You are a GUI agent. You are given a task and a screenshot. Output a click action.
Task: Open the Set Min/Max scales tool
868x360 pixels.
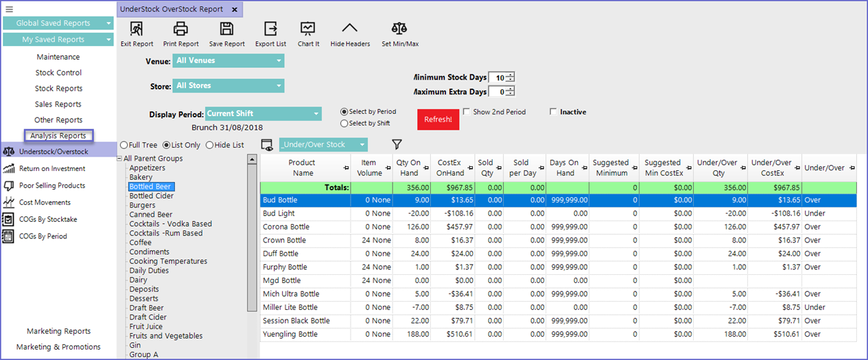click(x=399, y=29)
